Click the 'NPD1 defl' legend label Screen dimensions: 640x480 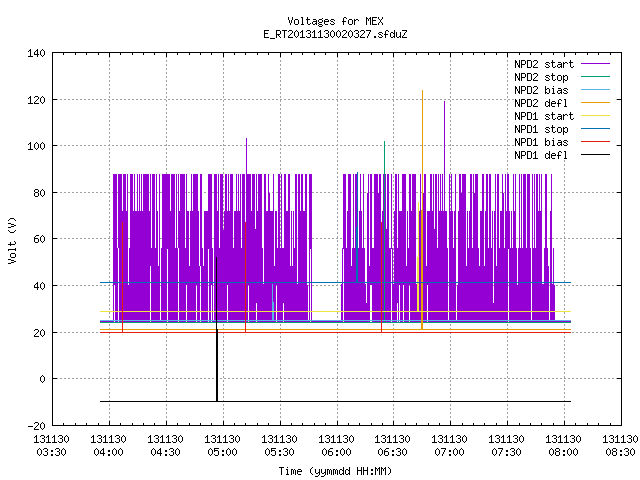click(x=541, y=156)
